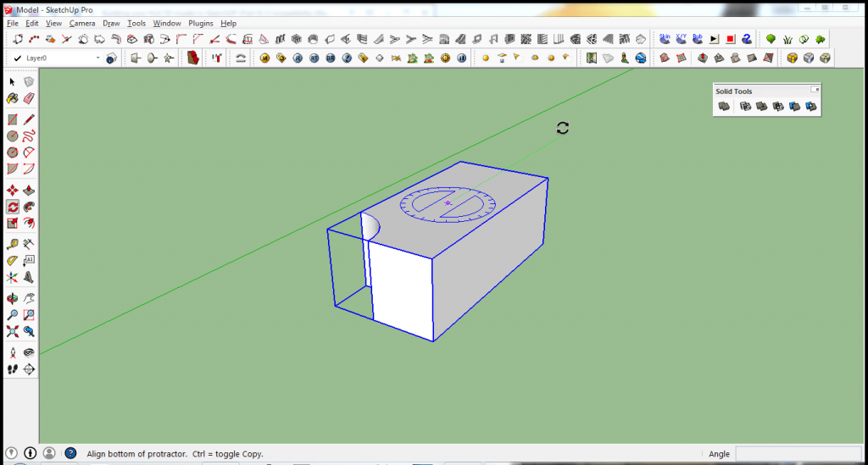Select the Push/Pull tool

pyautogui.click(x=29, y=191)
